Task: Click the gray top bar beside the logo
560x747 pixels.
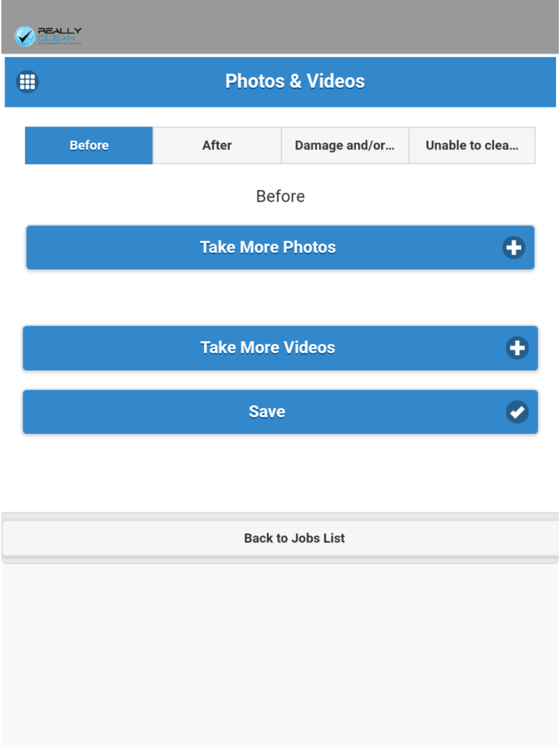Action: 319,28
